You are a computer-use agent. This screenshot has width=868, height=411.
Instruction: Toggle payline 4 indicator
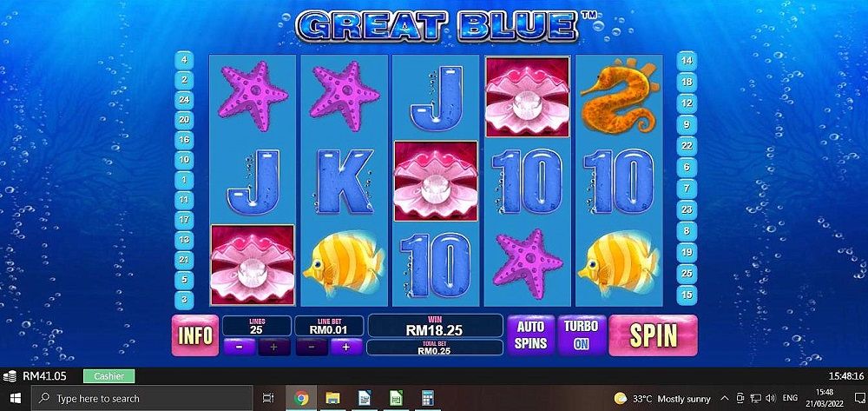(184, 59)
